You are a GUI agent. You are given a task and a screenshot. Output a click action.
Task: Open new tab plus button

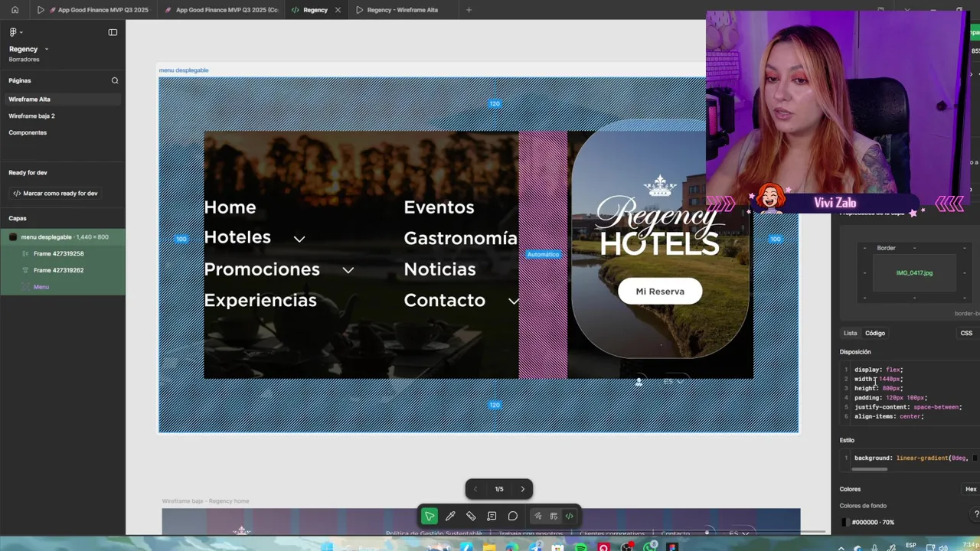coord(469,10)
